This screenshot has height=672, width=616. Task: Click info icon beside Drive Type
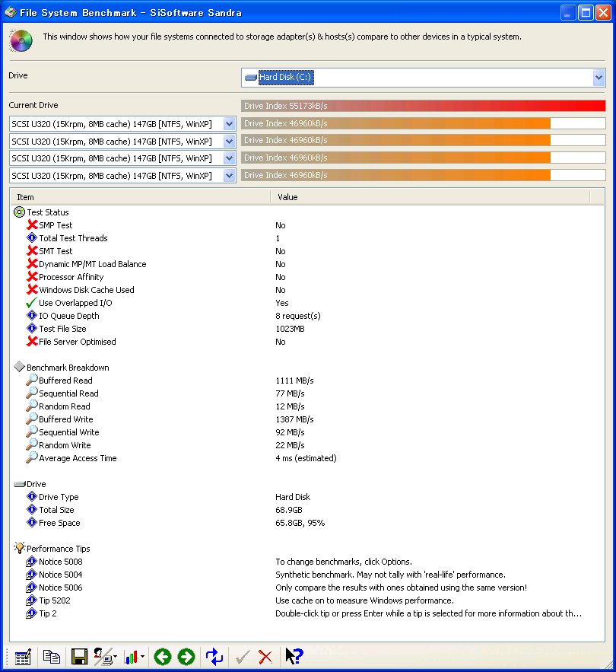pyautogui.click(x=32, y=497)
